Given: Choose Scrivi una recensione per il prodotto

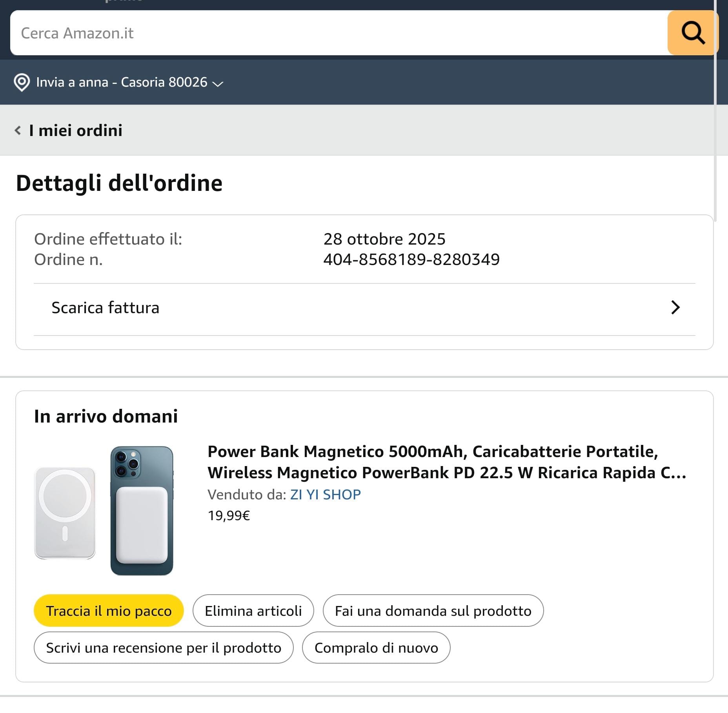Looking at the screenshot, I should [x=164, y=648].
